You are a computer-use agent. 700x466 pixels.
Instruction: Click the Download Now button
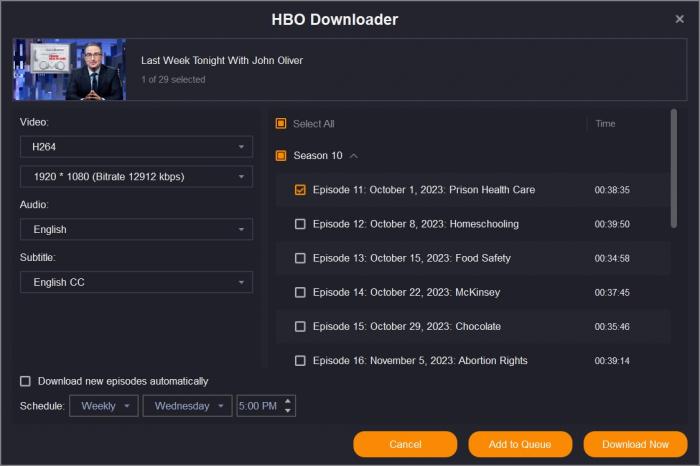coord(635,444)
